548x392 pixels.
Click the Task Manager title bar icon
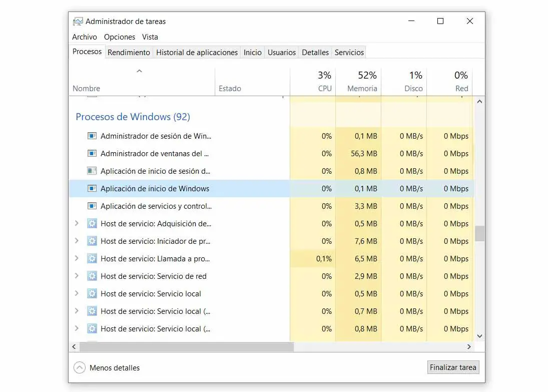[x=78, y=22]
